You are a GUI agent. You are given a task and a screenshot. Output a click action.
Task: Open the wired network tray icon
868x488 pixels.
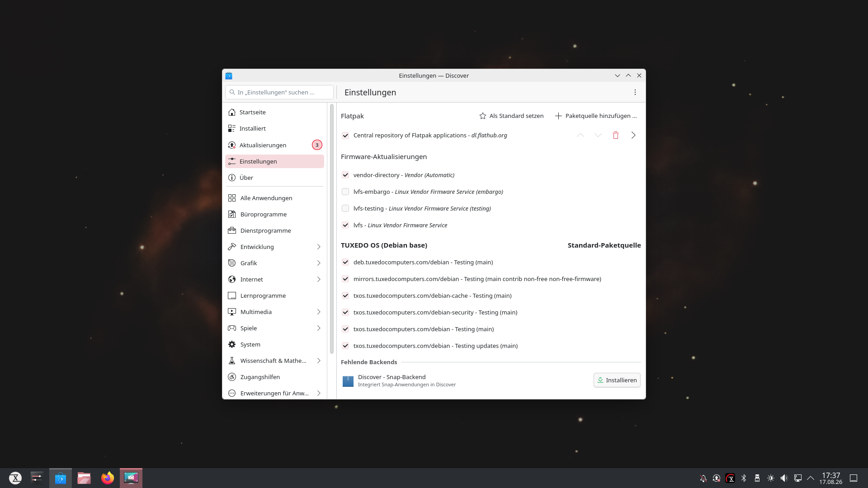798,478
